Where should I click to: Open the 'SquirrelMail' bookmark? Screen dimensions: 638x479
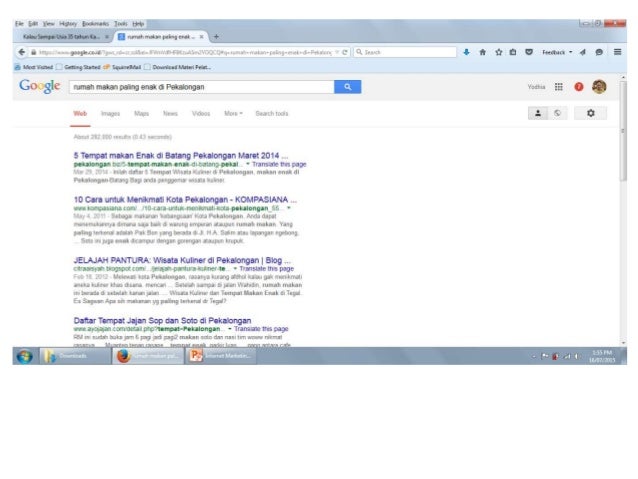click(x=122, y=67)
